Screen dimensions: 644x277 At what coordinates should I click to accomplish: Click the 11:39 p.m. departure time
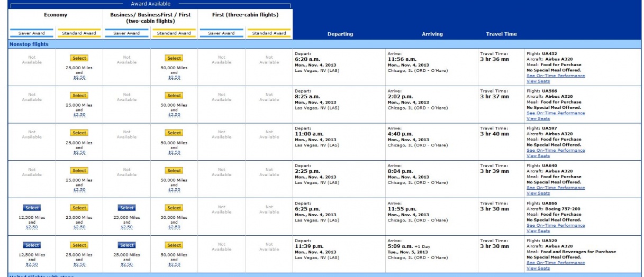coord(308,246)
